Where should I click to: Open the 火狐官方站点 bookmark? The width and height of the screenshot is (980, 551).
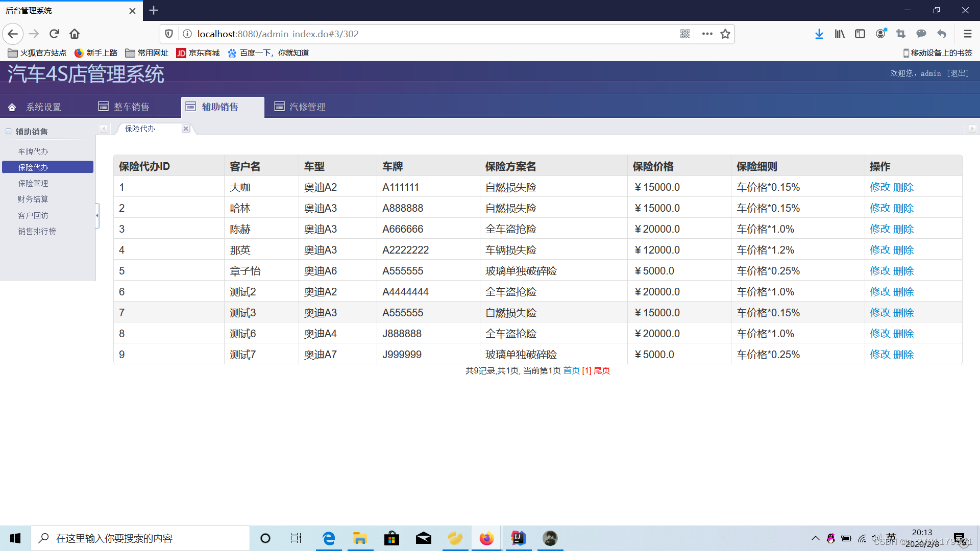click(x=37, y=53)
